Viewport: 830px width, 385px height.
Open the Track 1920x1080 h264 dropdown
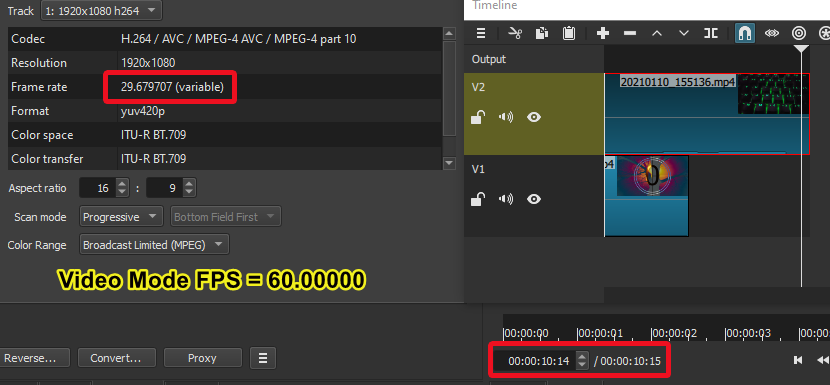[x=102, y=10]
